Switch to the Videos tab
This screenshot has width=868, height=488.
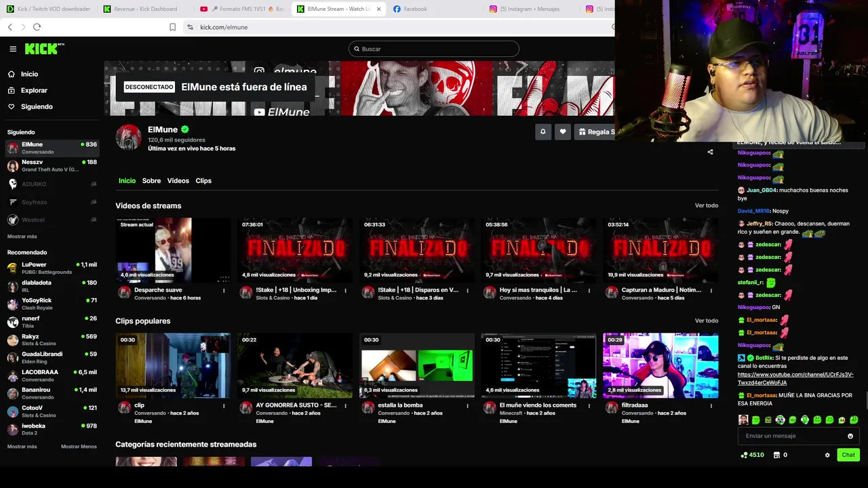[x=178, y=181]
